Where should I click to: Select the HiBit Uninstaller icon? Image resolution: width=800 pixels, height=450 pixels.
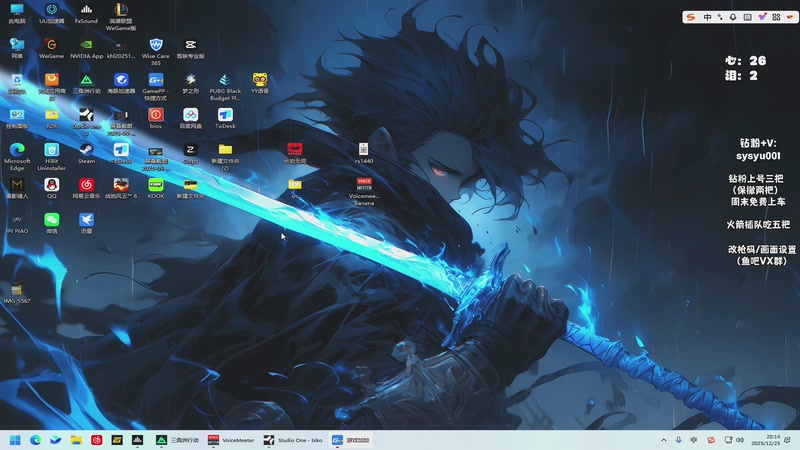[x=52, y=157]
